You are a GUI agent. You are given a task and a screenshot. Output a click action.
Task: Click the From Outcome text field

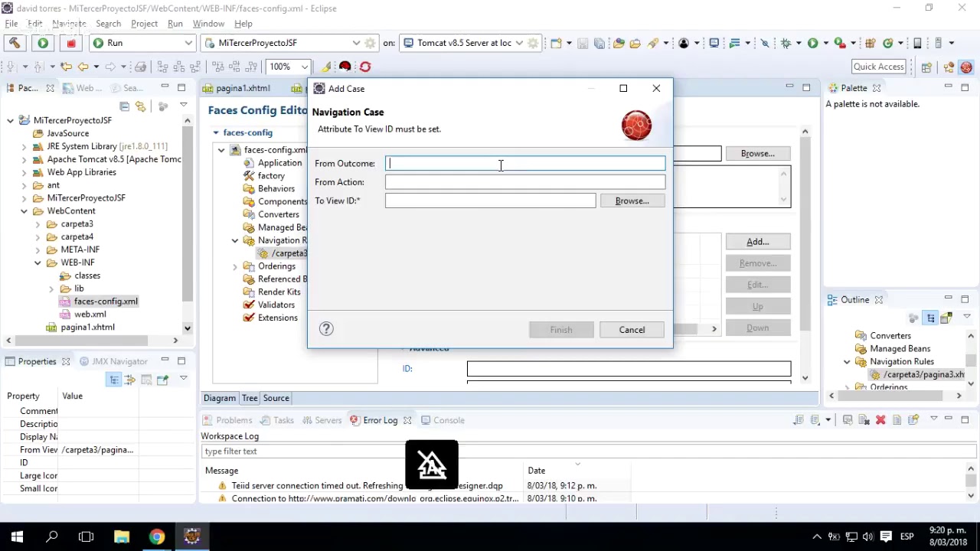click(x=525, y=163)
